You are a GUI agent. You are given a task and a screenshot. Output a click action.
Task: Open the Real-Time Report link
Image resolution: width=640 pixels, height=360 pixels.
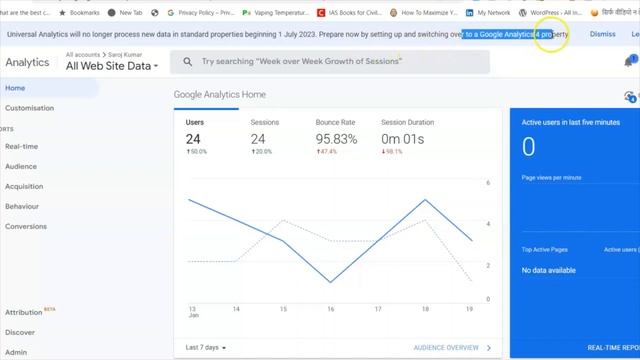[613, 347]
